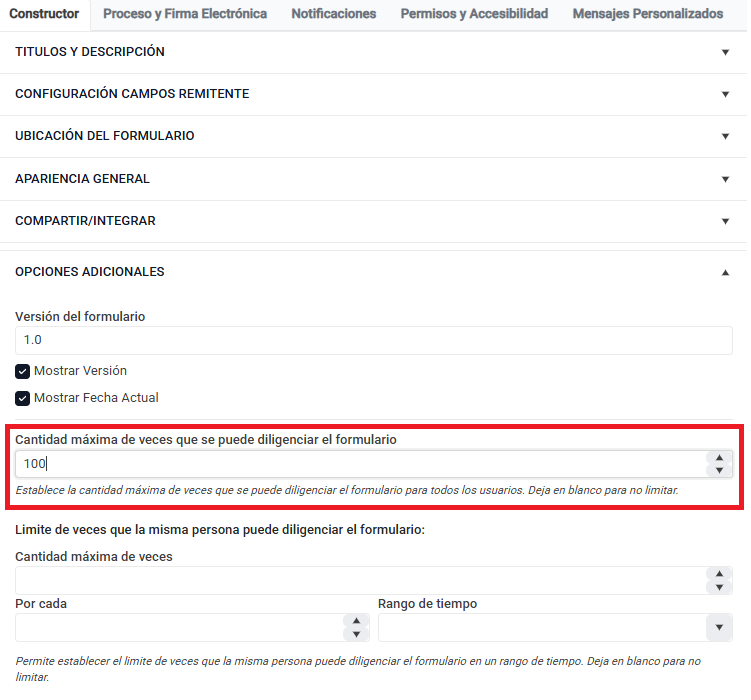Select Permisos y Accesibilidad tab
The image size is (751, 700).
pyautogui.click(x=474, y=14)
